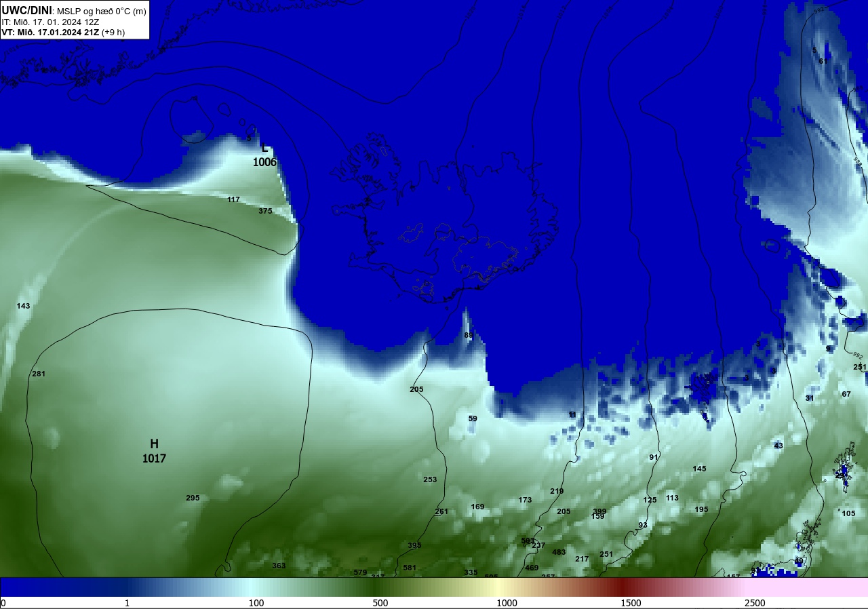Select the height value 145

(699, 469)
